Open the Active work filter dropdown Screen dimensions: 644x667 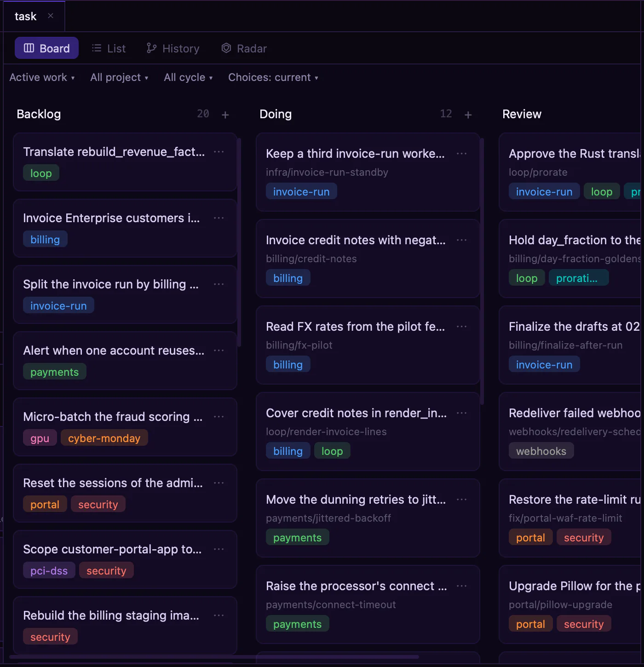[42, 77]
